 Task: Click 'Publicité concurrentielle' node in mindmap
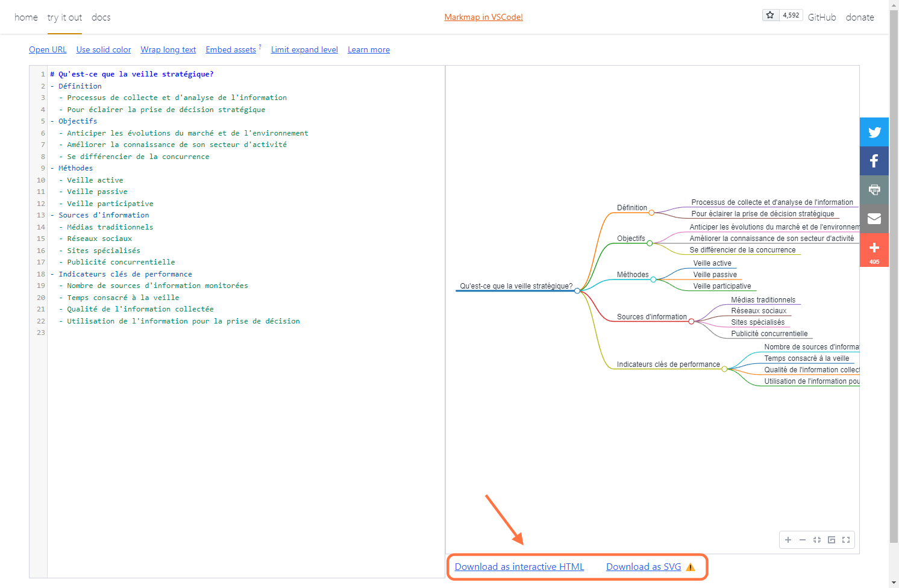point(769,334)
